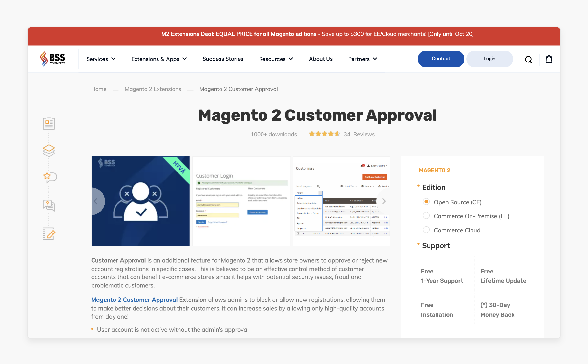The width and height of the screenshot is (588, 364).
Task: Go to Magento 2 Extensions breadcrumb
Action: click(x=153, y=89)
